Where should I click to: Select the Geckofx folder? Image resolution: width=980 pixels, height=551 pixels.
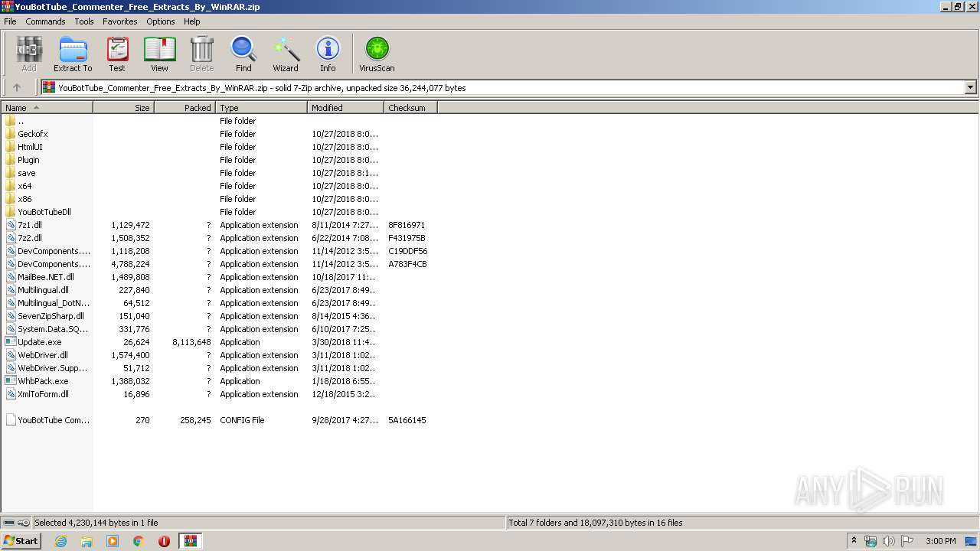point(26,134)
